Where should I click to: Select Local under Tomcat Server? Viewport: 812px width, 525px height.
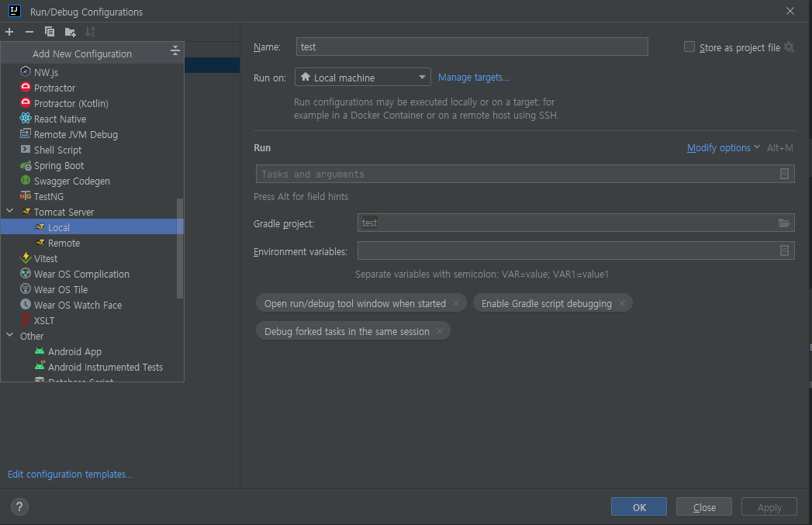(92, 227)
